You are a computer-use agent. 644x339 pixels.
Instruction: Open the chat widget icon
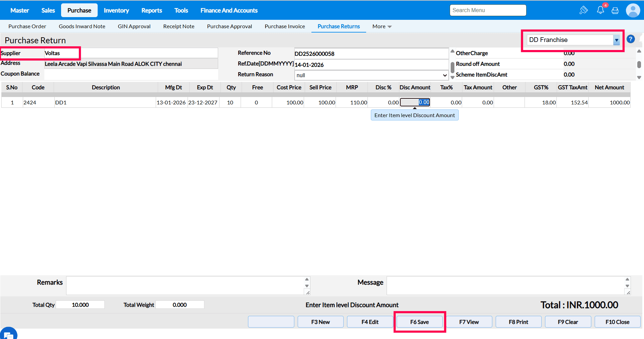click(x=8, y=334)
